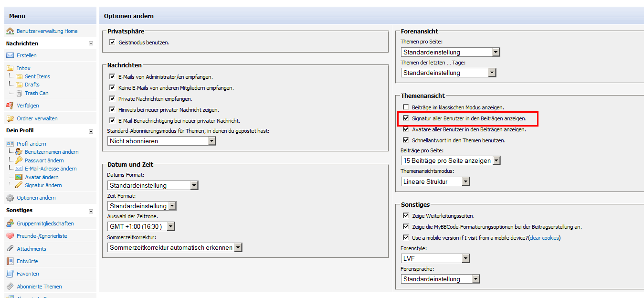Open the Favoriten menu entry
Screen dimensions: 644x298
[x=28, y=274]
